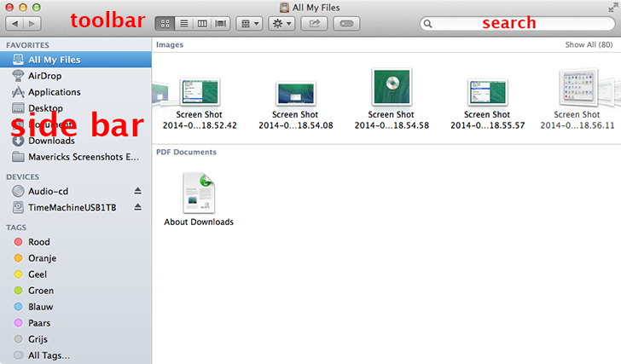
Task: Open AirDrop from the sidebar
Action: click(x=76, y=76)
